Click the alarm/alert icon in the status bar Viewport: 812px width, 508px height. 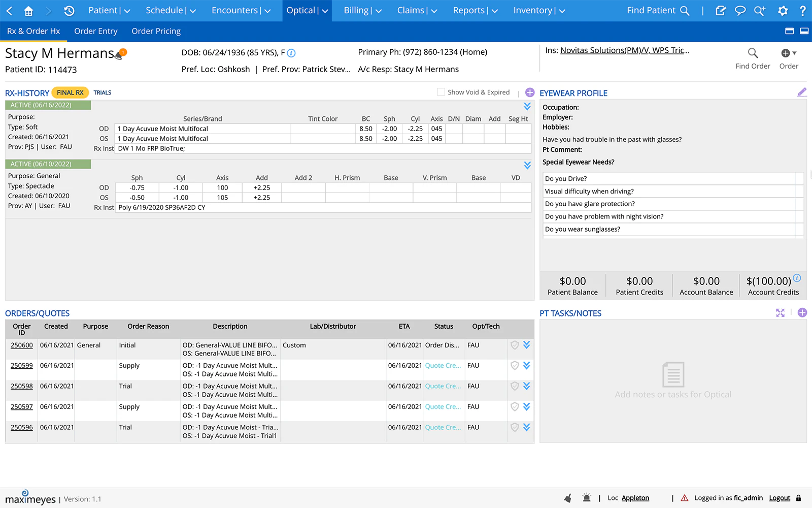pyautogui.click(x=587, y=498)
